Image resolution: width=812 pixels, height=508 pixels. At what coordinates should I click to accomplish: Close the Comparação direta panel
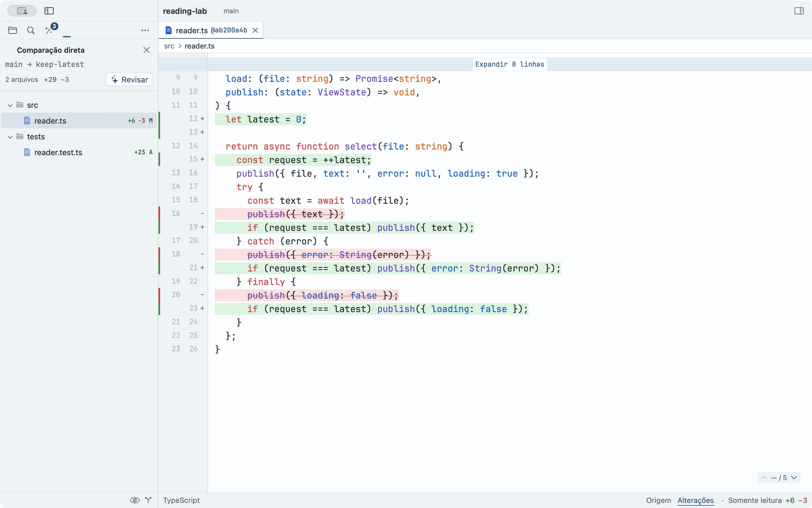pyautogui.click(x=147, y=50)
